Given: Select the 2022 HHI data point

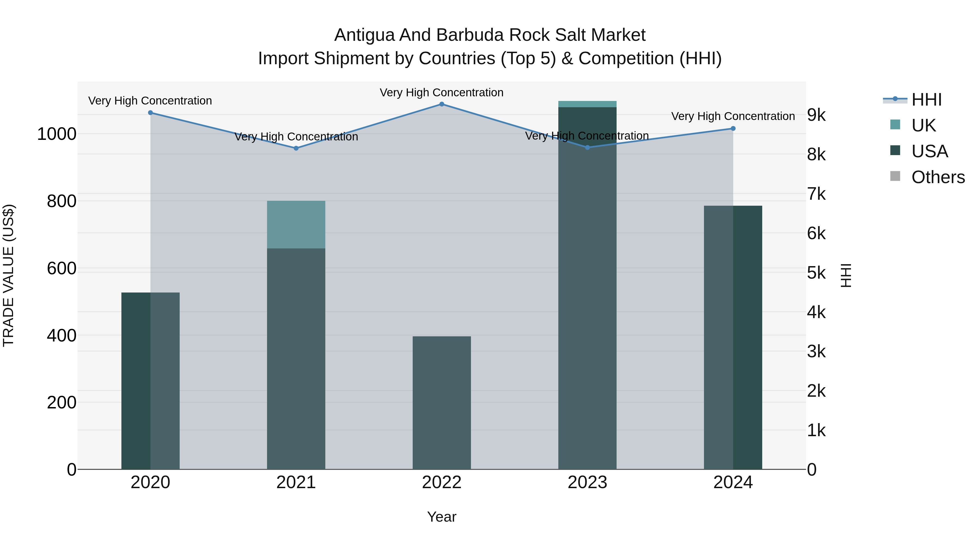Looking at the screenshot, I should pyautogui.click(x=442, y=104).
